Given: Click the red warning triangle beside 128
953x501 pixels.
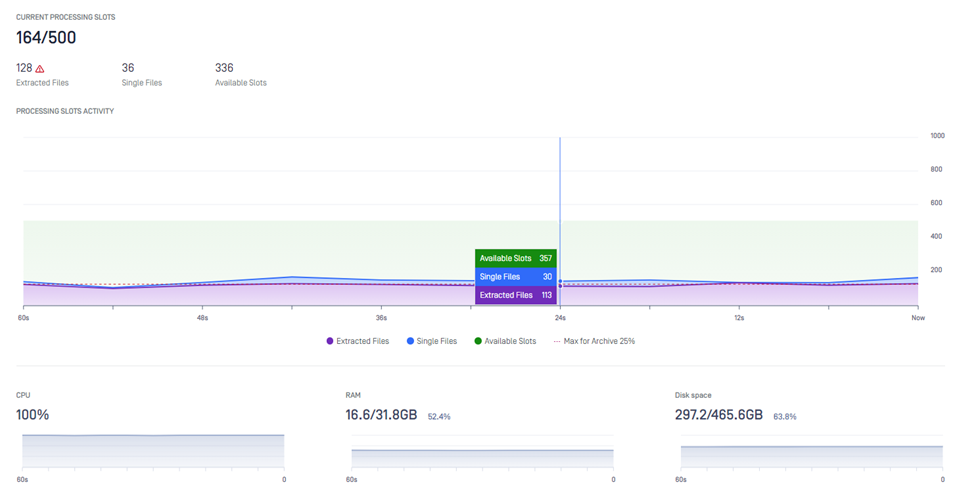Looking at the screenshot, I should tap(40, 69).
